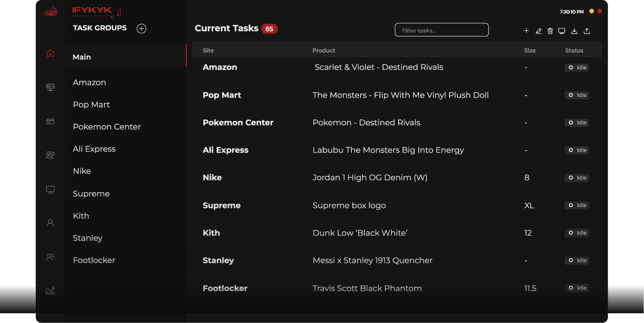Click the download import icon in toolbar
The height and width of the screenshot is (323, 644).
pos(575,31)
